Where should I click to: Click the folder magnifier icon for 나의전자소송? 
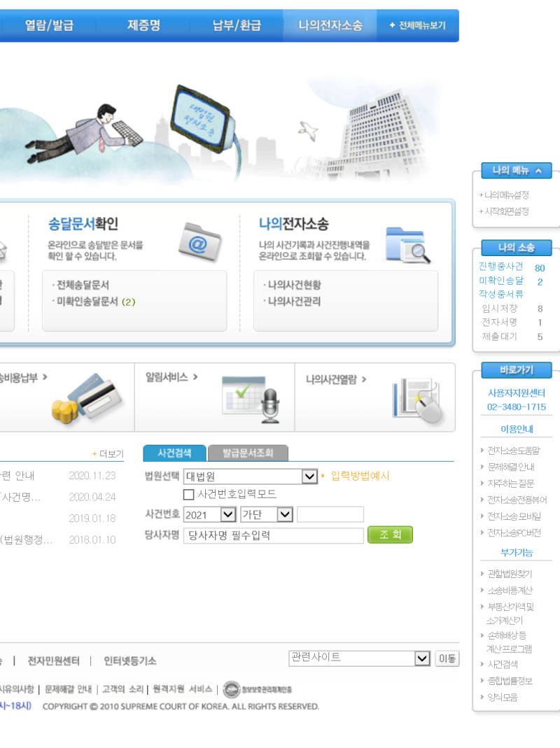pyautogui.click(x=408, y=245)
